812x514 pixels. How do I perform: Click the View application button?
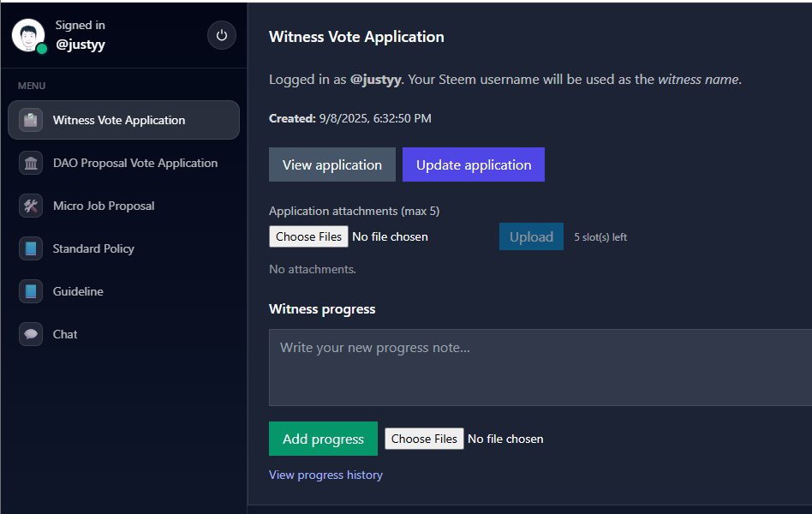coord(332,164)
